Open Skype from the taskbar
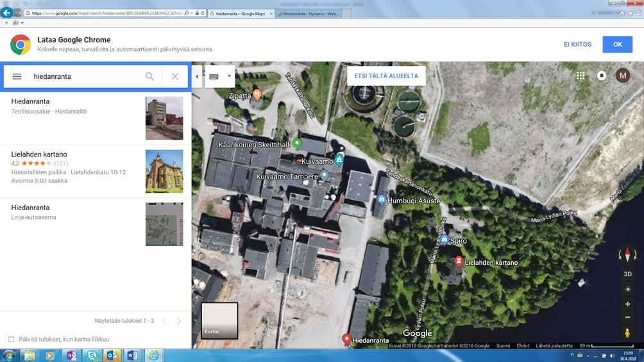Screen dimensions: 644x362 click(92, 356)
